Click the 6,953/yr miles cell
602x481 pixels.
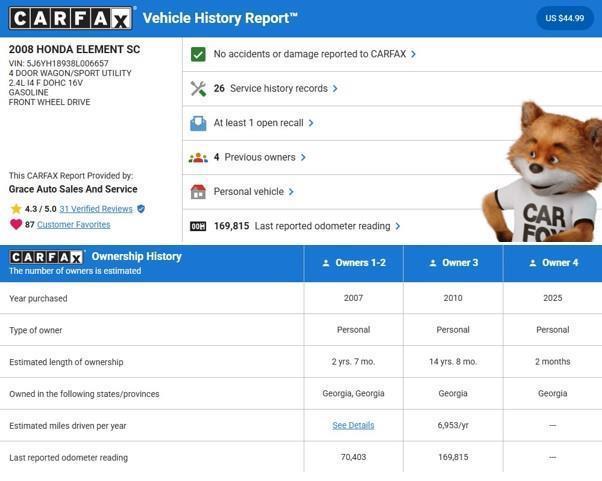click(453, 425)
